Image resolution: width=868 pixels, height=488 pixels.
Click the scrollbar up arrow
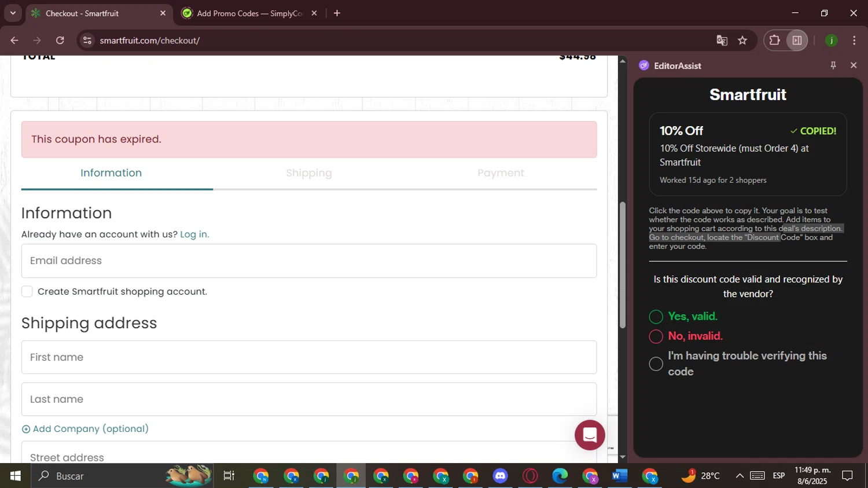tap(623, 60)
